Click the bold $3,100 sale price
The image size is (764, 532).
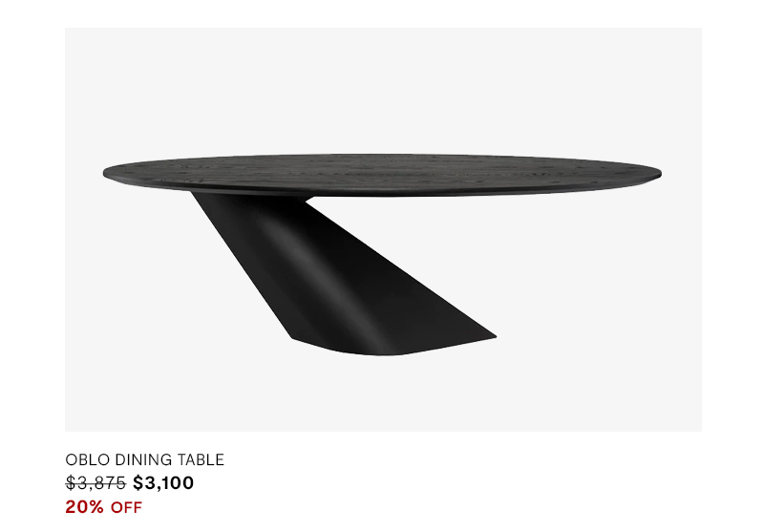pyautogui.click(x=163, y=482)
